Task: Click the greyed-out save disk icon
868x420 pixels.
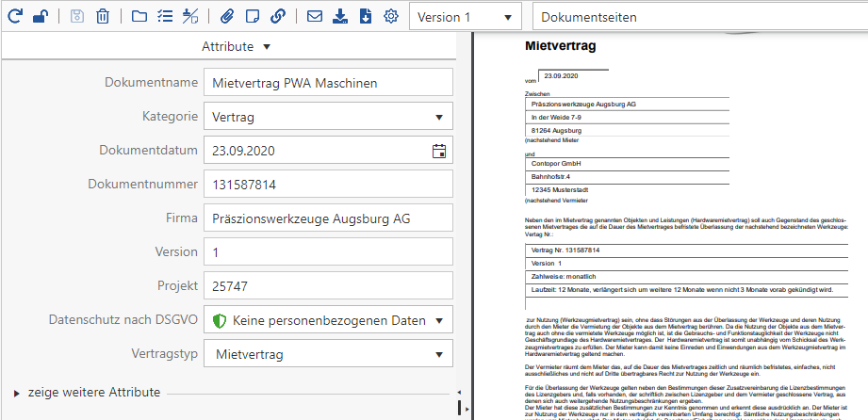Action: click(77, 17)
